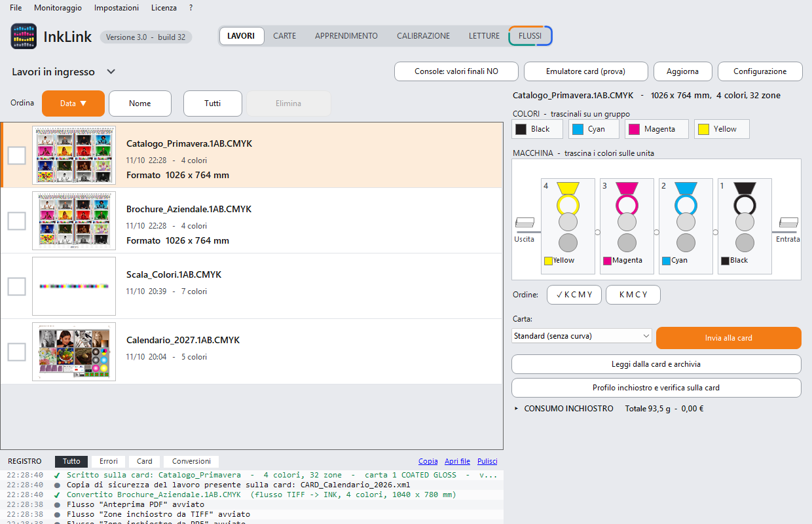Viewport: 812px width, 524px height.
Task: Select the Calendario_2027 job checkbox
Action: [x=16, y=352]
